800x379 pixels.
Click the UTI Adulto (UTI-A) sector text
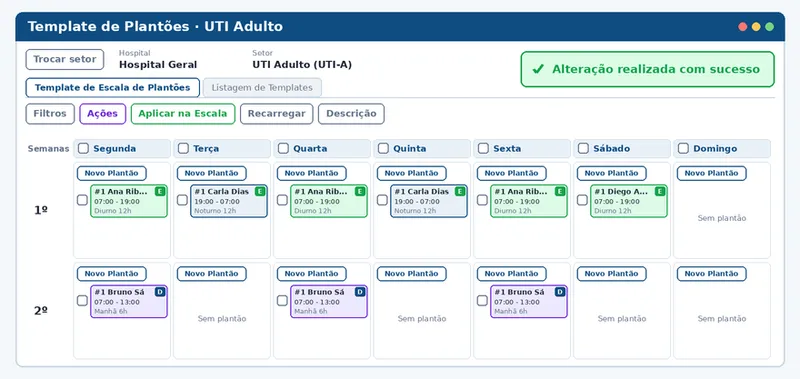tap(302, 65)
